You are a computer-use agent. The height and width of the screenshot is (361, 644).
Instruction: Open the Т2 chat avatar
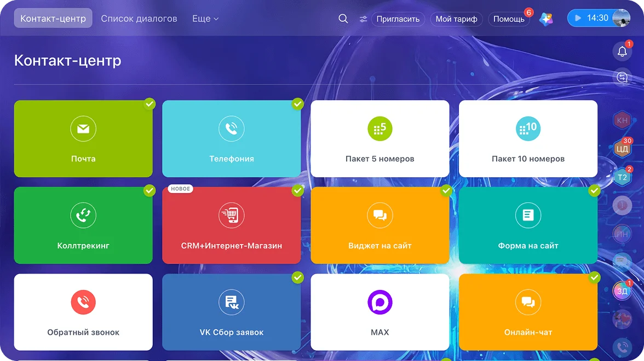click(x=622, y=177)
